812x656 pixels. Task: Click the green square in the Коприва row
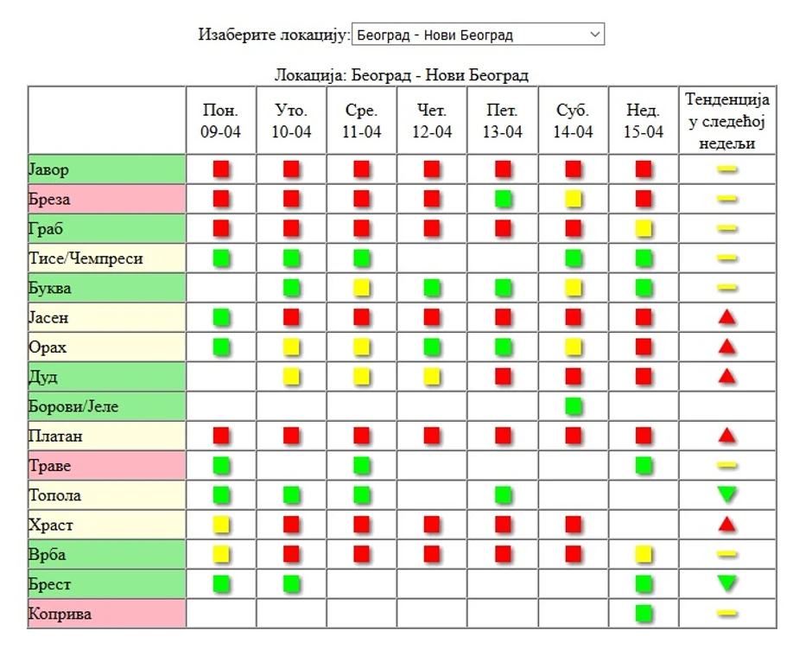(x=644, y=614)
